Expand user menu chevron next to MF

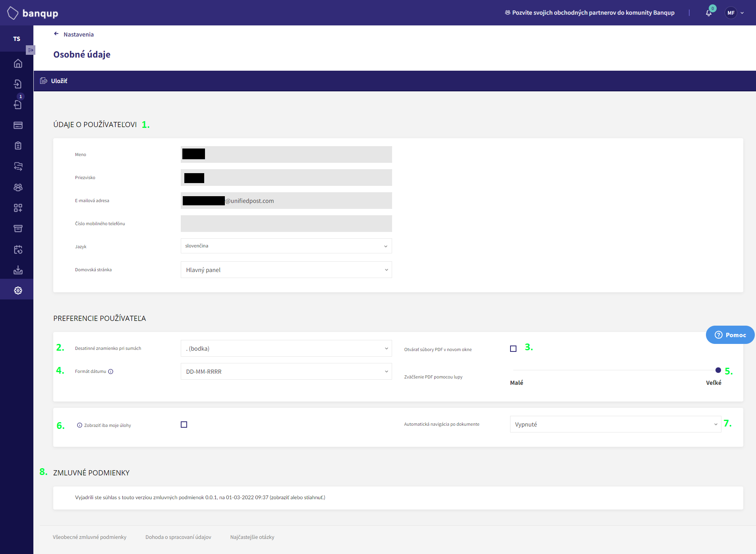click(x=742, y=13)
